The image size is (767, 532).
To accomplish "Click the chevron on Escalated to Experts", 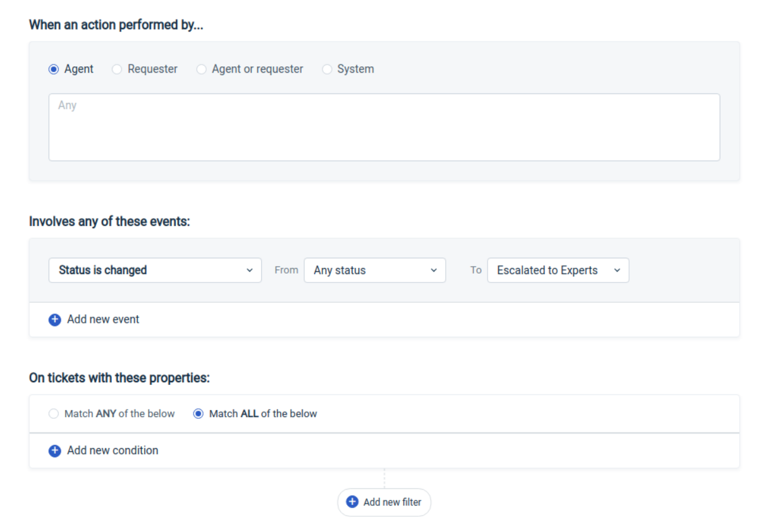I will (617, 270).
